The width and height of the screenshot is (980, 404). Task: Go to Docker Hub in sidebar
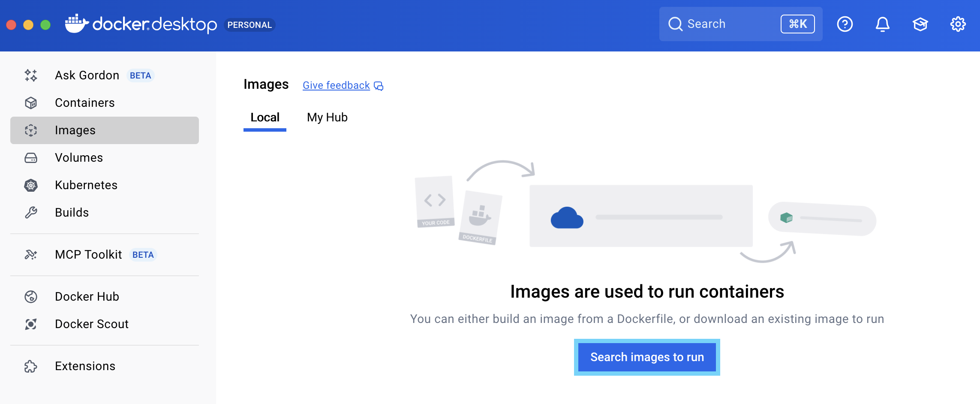(87, 297)
